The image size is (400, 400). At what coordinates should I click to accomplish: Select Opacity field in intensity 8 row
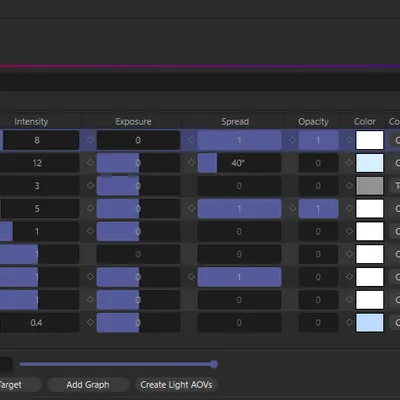pyautogui.click(x=318, y=140)
